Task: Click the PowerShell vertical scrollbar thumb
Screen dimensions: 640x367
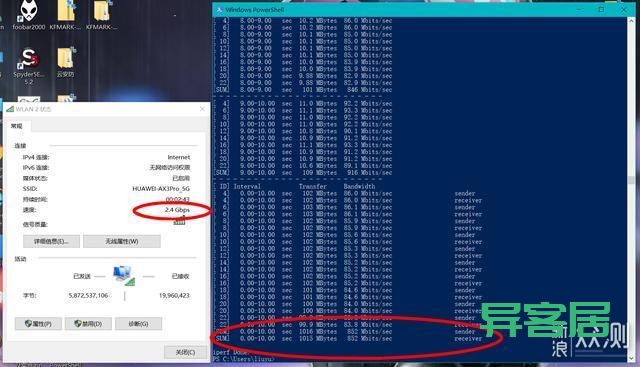Action: [631, 180]
